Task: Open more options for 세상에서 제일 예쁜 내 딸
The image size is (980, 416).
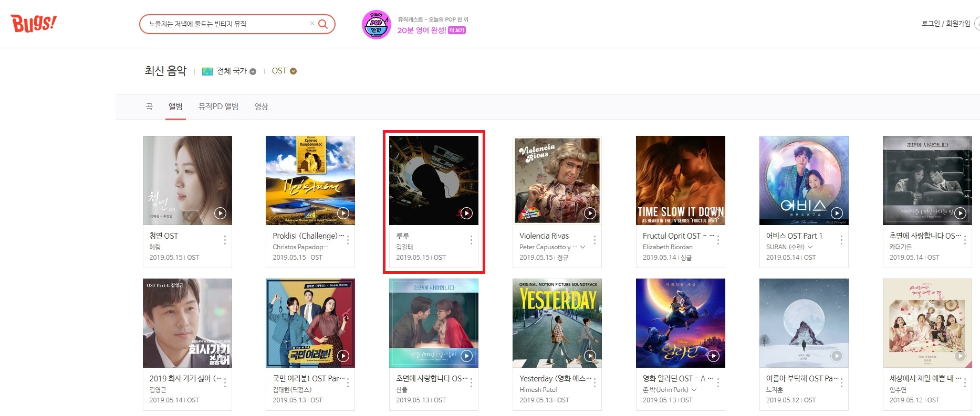Action: [x=965, y=382]
